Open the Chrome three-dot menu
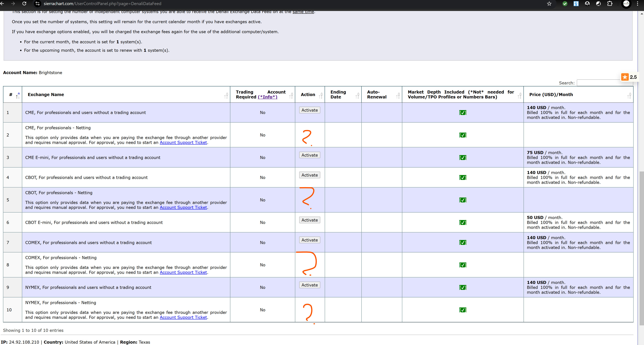644x345 pixels. [637, 4]
